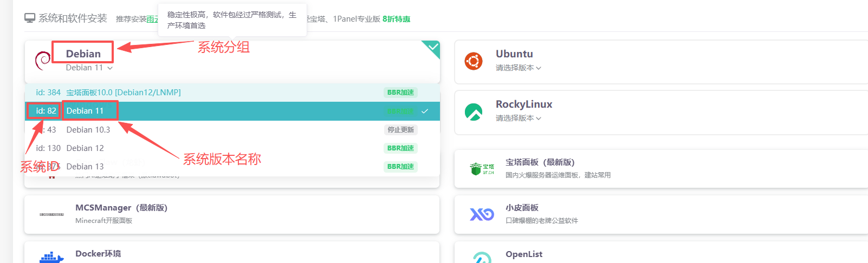Viewport: 868px width, 263px height.
Task: Select Debian 12 option id 130
Action: (232, 148)
